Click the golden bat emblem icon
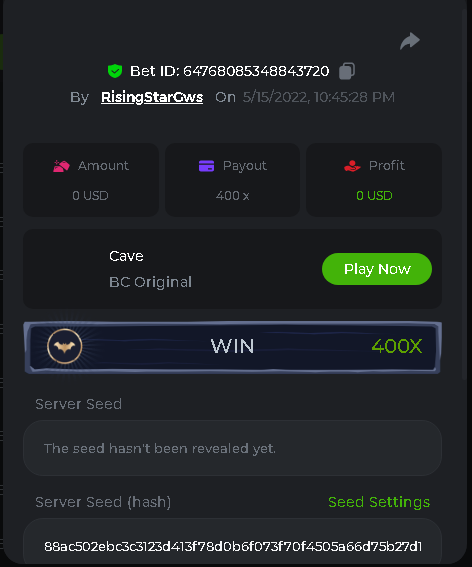This screenshot has height=567, width=472. coord(65,346)
